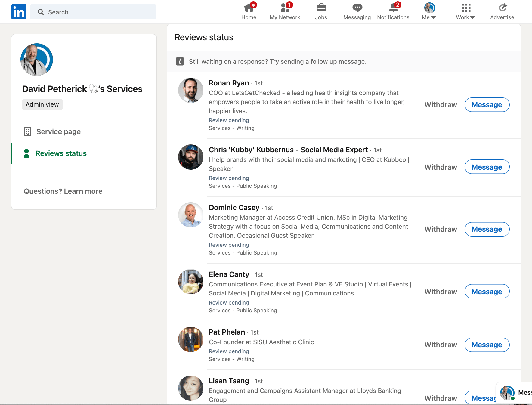Click 'Services - Writing' under Pat Phelan
The height and width of the screenshot is (405, 532).
232,359
